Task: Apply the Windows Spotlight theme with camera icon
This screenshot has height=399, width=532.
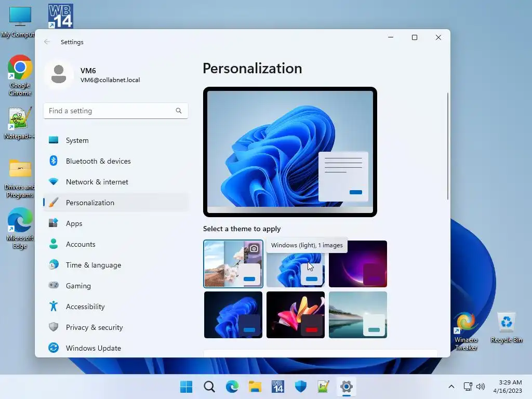Action: (233, 264)
